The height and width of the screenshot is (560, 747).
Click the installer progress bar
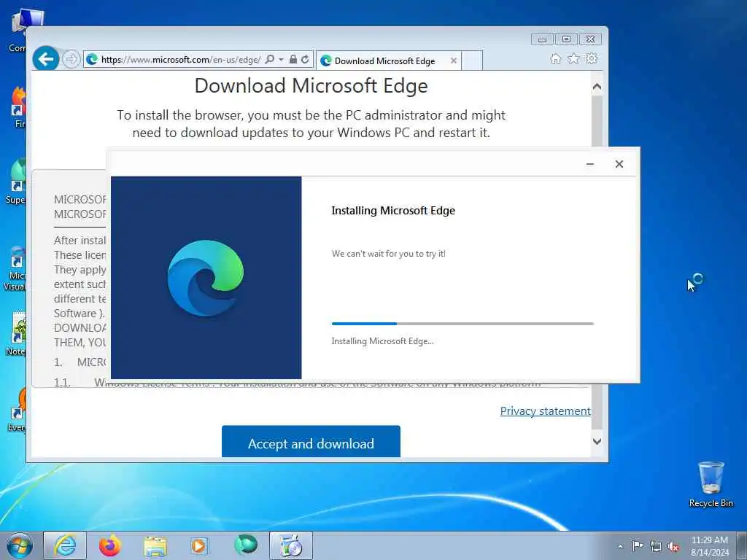click(462, 324)
